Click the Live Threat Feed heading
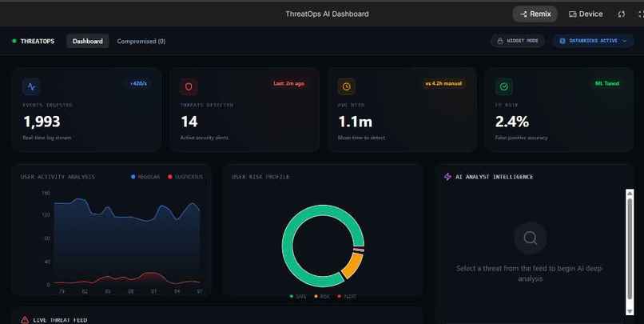Screen dimensions: 644x324 click(x=60, y=320)
